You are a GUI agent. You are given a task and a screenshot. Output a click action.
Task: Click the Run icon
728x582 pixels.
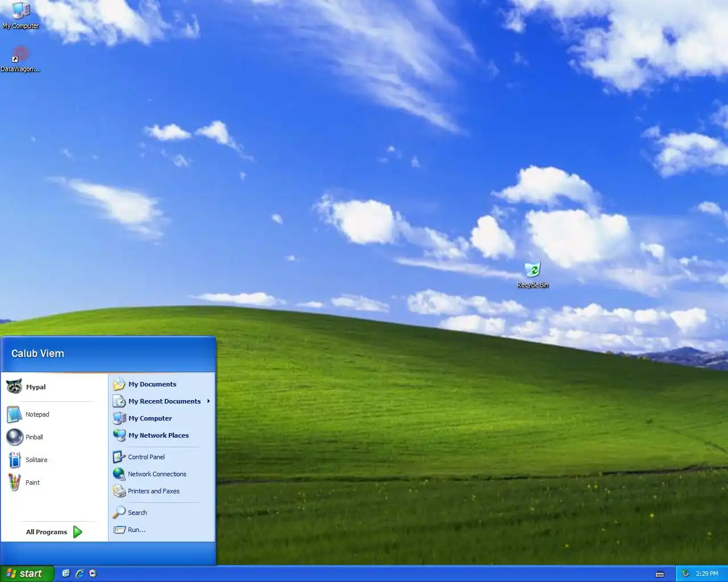click(x=119, y=530)
